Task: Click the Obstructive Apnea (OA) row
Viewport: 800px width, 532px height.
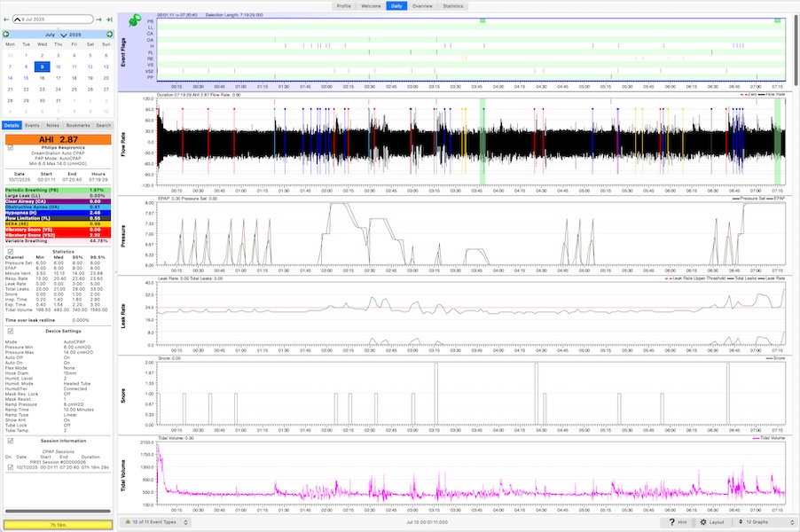Action: pos(59,207)
